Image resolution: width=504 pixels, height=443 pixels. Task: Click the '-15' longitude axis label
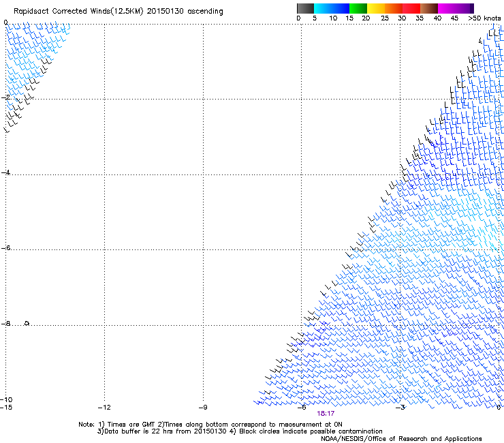6,408
